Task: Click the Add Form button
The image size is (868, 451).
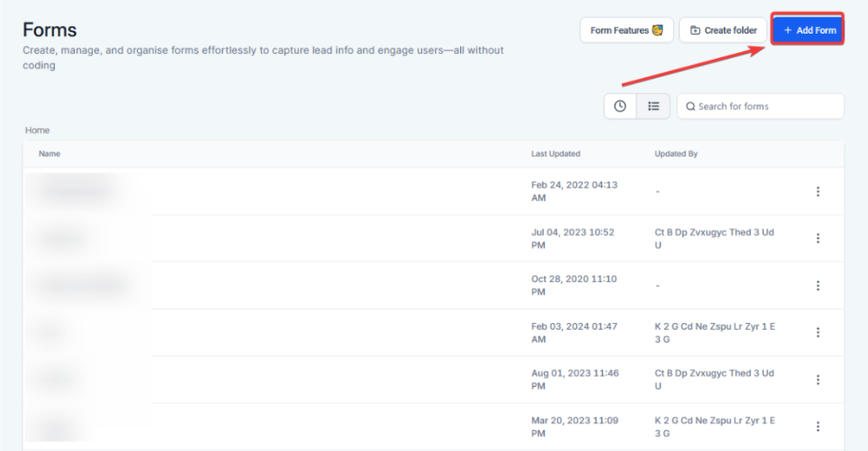Action: (x=808, y=30)
